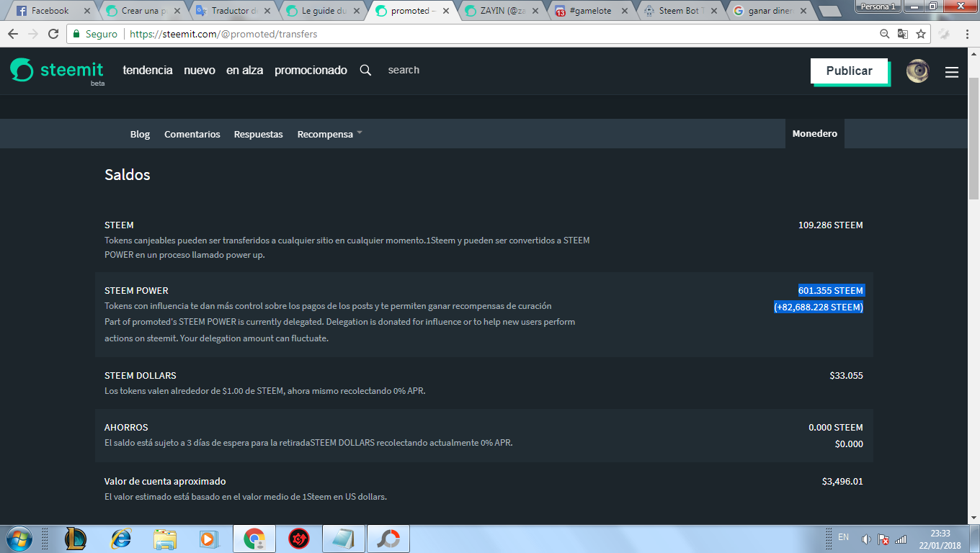
Task: Expand the Recompensa dropdown
Action: [330, 134]
